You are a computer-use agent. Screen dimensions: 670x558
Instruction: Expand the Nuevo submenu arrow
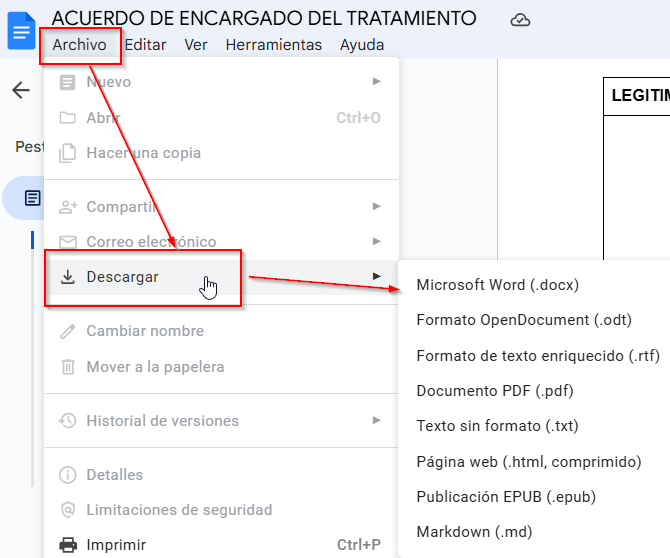pos(377,81)
